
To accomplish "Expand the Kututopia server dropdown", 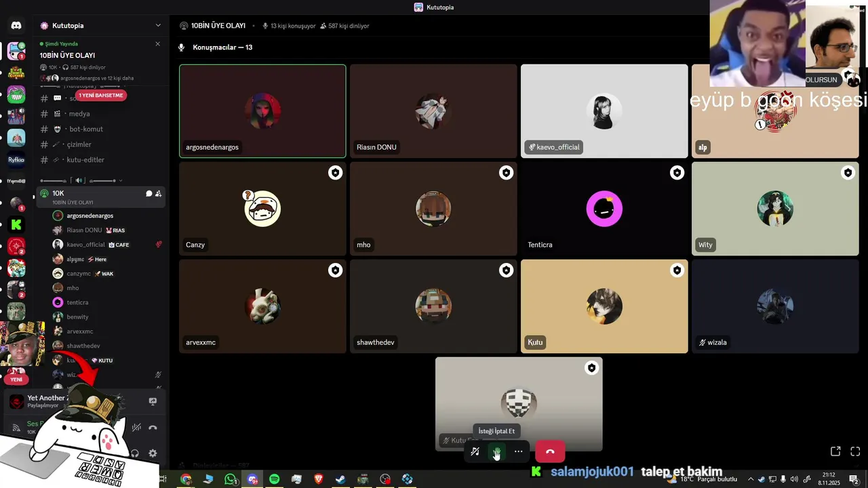I will pyautogui.click(x=158, y=26).
